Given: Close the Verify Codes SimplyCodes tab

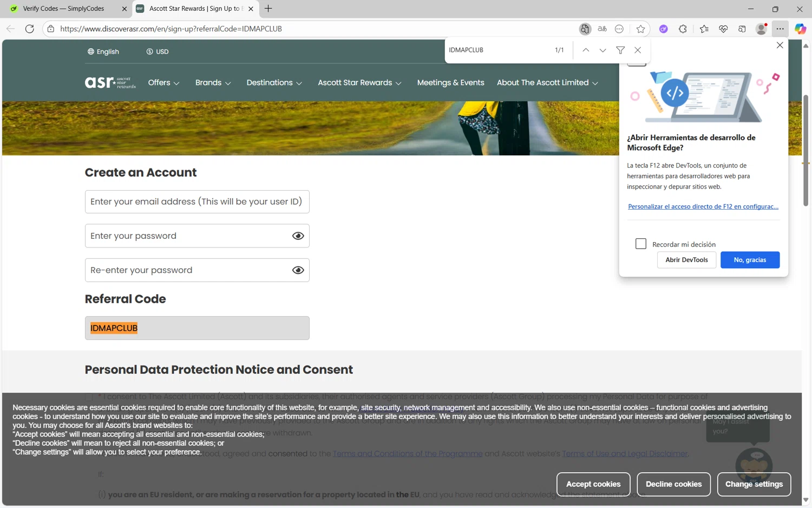Looking at the screenshot, I should (125, 9).
